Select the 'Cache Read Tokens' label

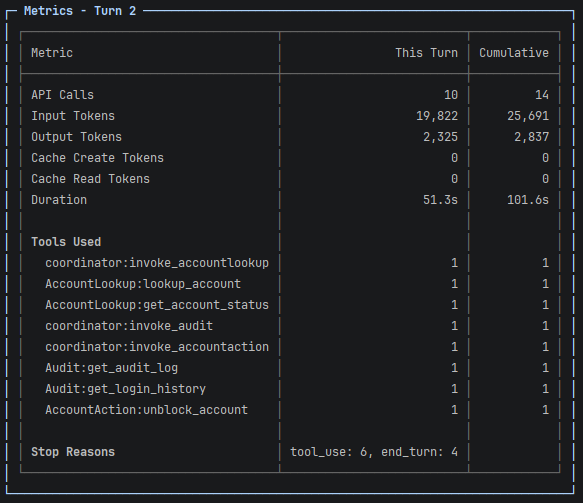pyautogui.click(x=90, y=179)
